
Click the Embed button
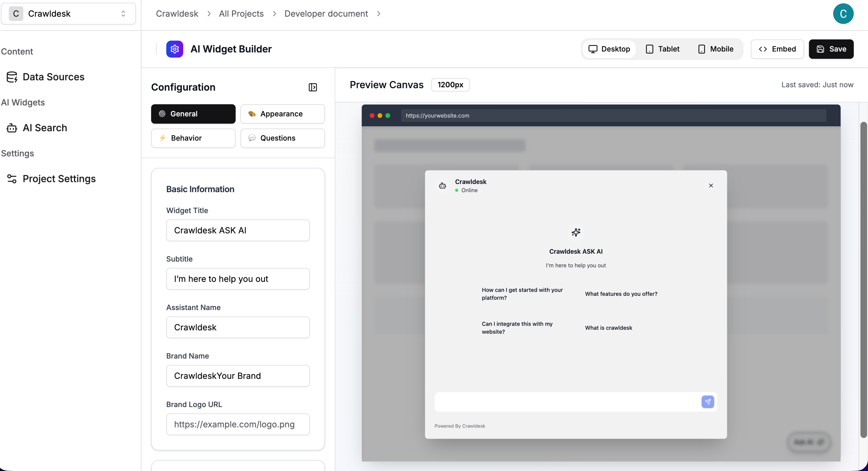point(777,49)
